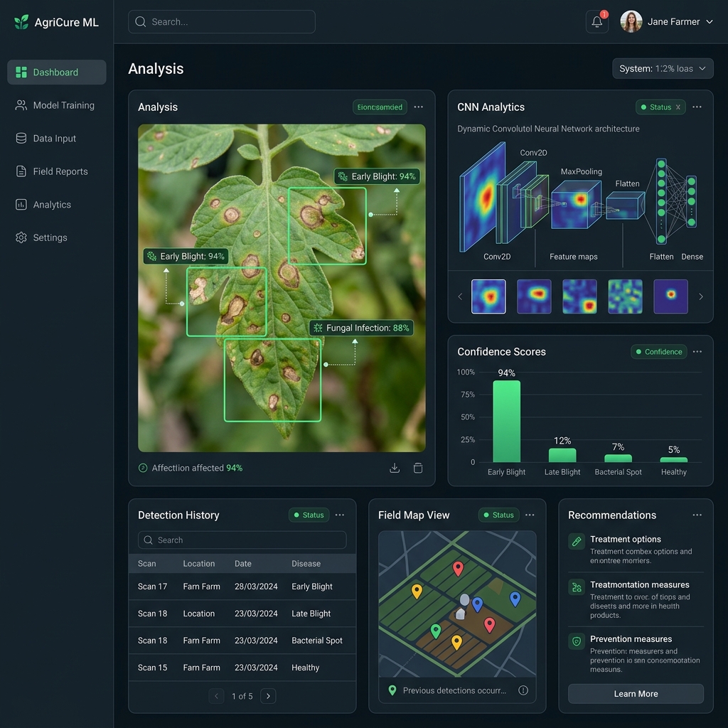
Task: Show previous feature map thumbnails
Action: coord(460,296)
